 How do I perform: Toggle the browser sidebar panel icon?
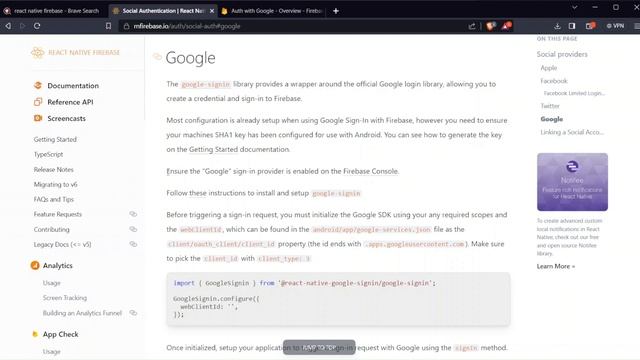[572, 26]
